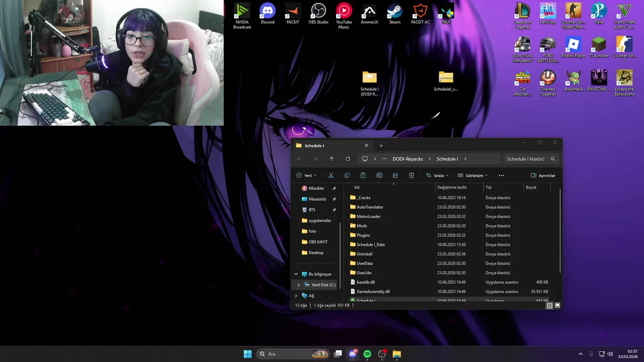This screenshot has width=644, height=362.
Task: Open the NVIDIA Broadcast desktop shortcut
Action: (x=242, y=16)
